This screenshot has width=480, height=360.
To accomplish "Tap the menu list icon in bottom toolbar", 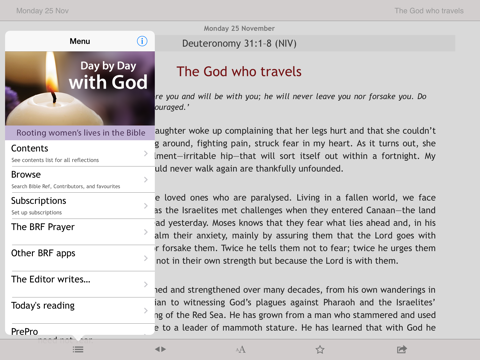I will pos(78,349).
